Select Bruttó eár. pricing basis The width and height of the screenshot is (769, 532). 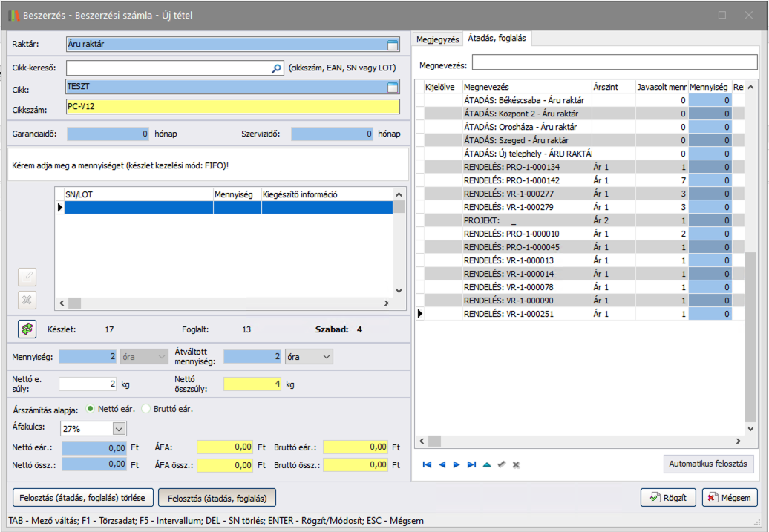click(x=146, y=408)
